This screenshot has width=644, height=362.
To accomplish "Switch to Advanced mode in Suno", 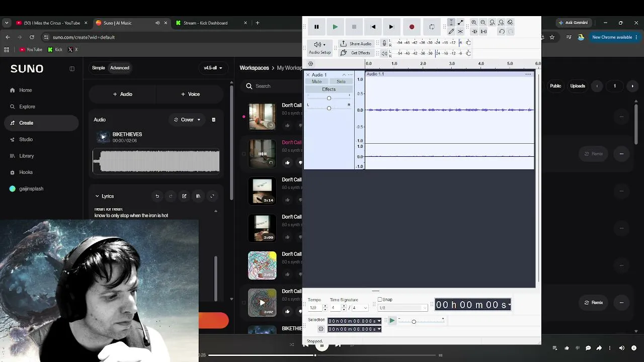I will coord(120,68).
